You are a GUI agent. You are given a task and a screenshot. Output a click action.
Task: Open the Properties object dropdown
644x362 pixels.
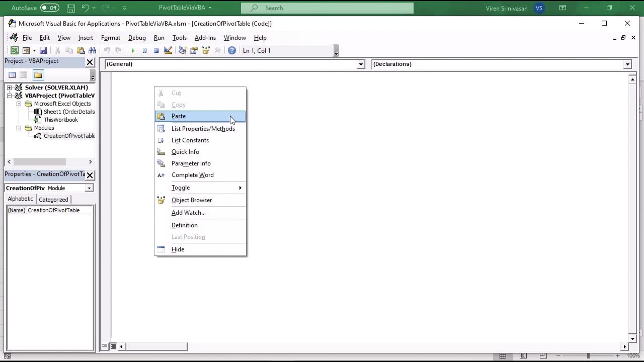click(89, 188)
